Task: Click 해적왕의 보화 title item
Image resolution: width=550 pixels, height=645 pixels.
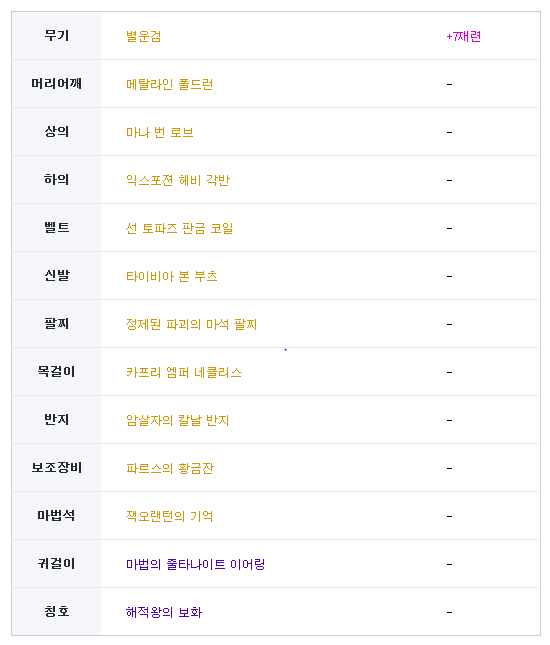Action: [164, 612]
